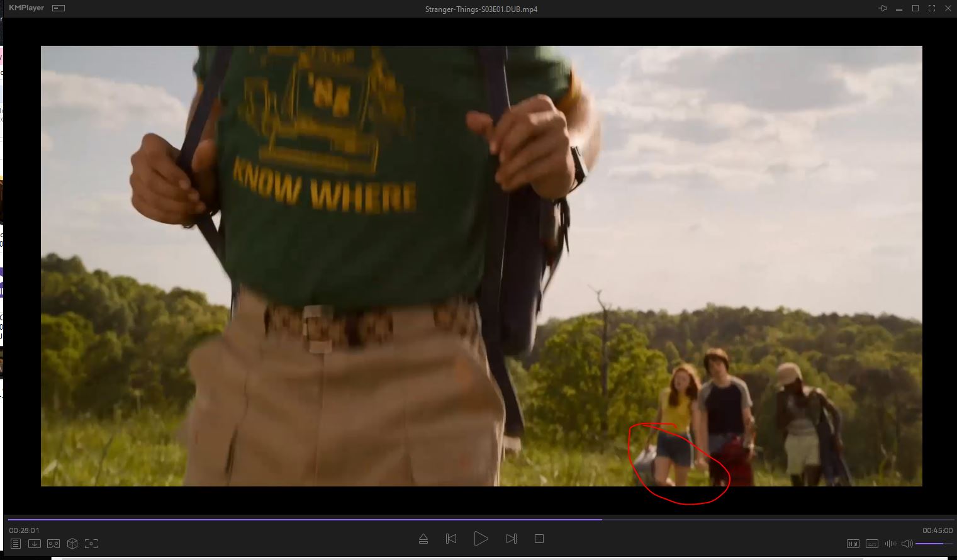Image resolution: width=957 pixels, height=560 pixels.
Task: Pin the window always on top
Action: tap(883, 8)
